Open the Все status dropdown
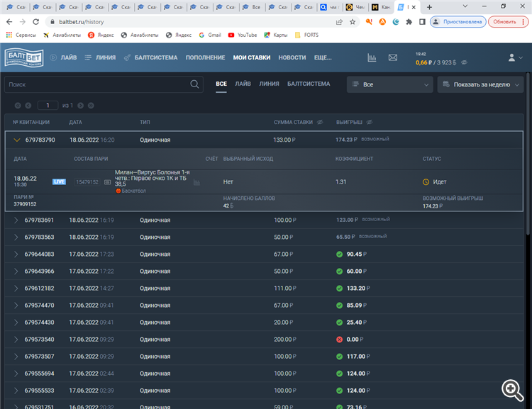Viewport: 532px width, 409px height. 390,84
